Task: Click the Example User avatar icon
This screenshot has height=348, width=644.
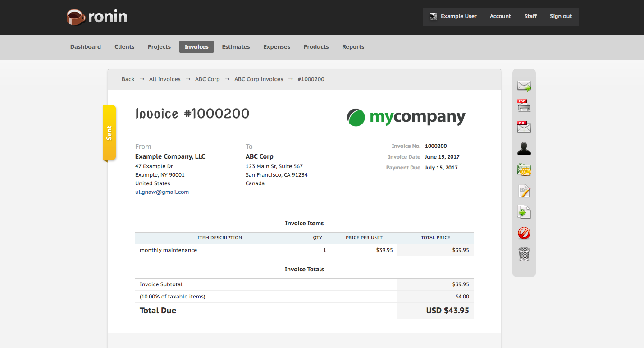Action: click(434, 16)
